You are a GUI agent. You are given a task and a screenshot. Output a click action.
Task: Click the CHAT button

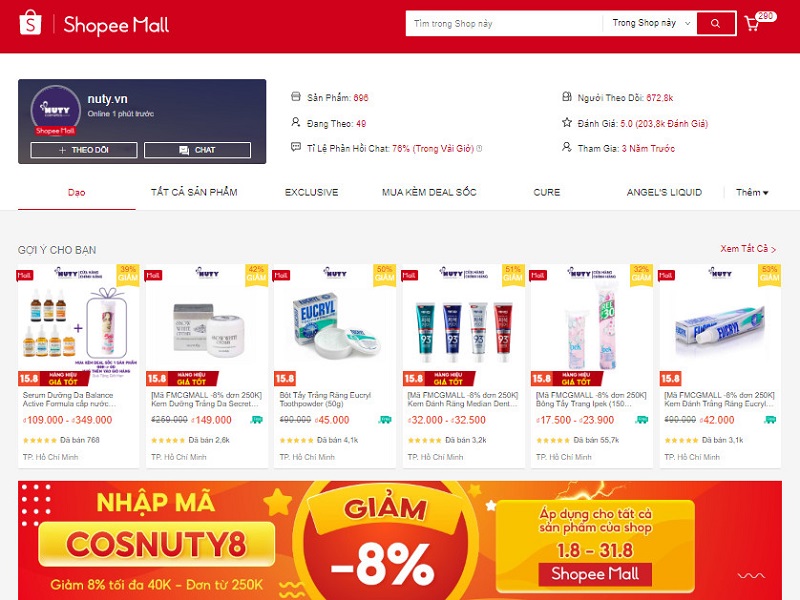pos(197,150)
